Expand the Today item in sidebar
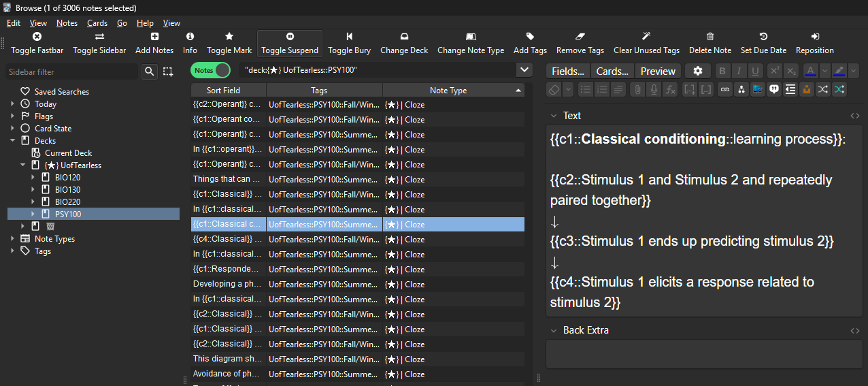 [12, 104]
